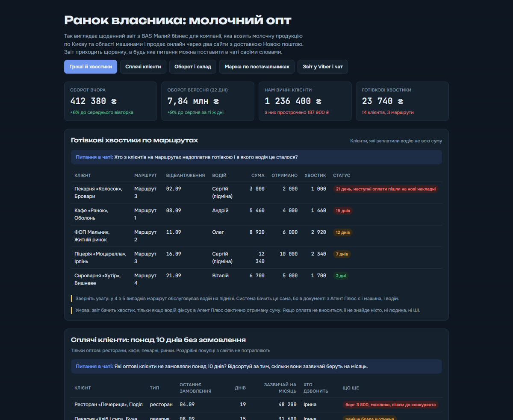Screen dimensions: 513x420
Task: Click the «Готівкові хвостики» card value 23 740 ₴
Action: coord(383,101)
